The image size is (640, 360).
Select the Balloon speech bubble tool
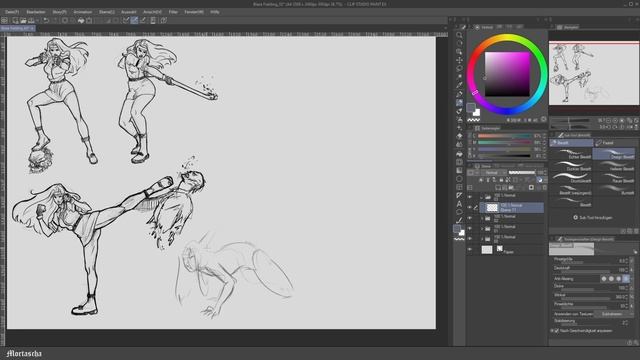click(459, 212)
